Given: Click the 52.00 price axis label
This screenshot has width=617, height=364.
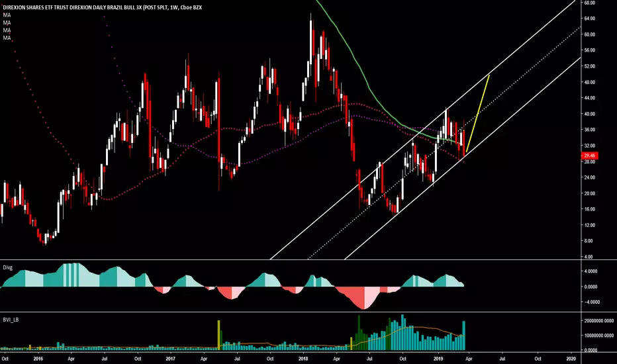Looking at the screenshot, I should (x=589, y=66).
